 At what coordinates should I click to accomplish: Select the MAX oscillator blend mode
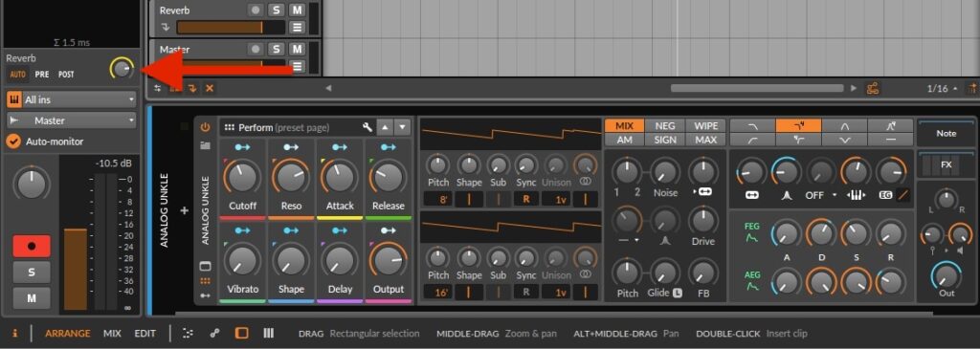(x=706, y=140)
